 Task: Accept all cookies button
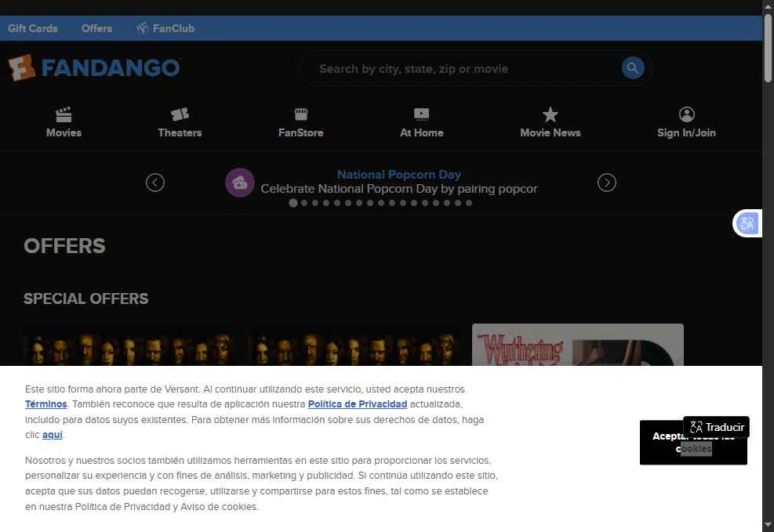pos(693,442)
